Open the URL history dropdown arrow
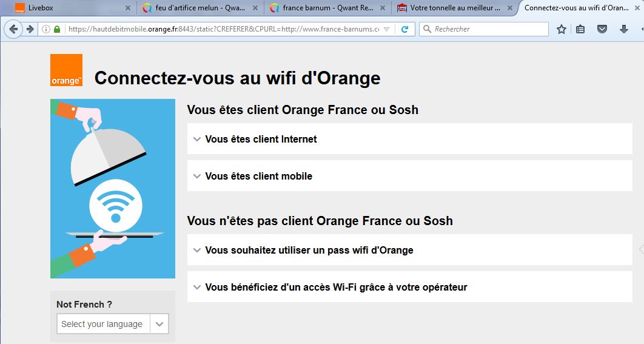644x344 pixels. pos(386,29)
